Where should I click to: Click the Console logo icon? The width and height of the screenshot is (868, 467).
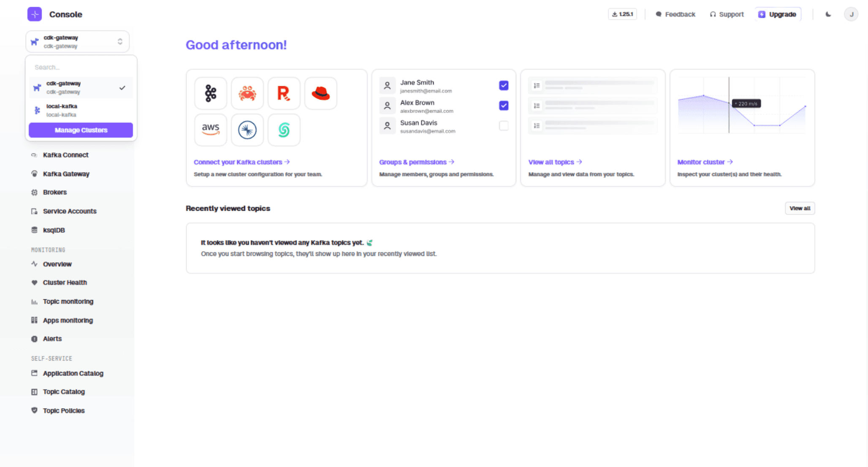35,14
